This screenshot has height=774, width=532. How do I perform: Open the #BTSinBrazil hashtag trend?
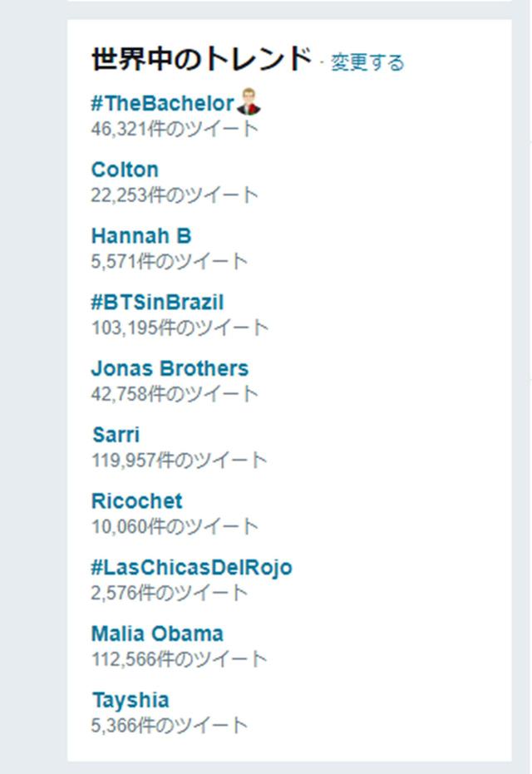tap(157, 302)
